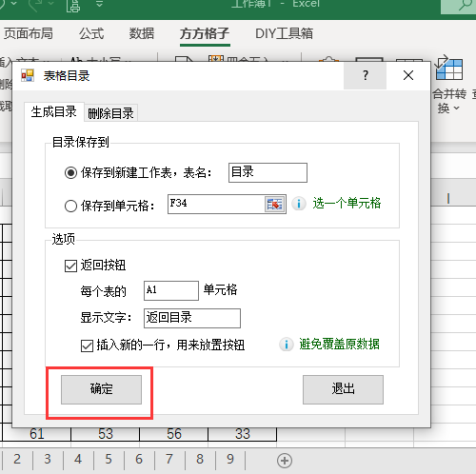The width and height of the screenshot is (476, 474).
Task: Click the info icon beside 避免覆盖原数据
Action: (287, 345)
